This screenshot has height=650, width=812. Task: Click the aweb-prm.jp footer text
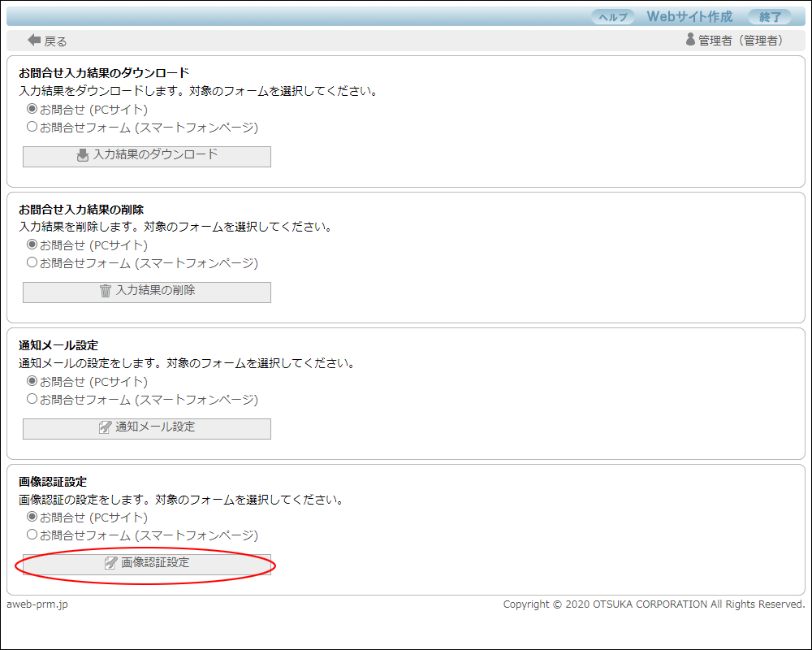(37, 604)
